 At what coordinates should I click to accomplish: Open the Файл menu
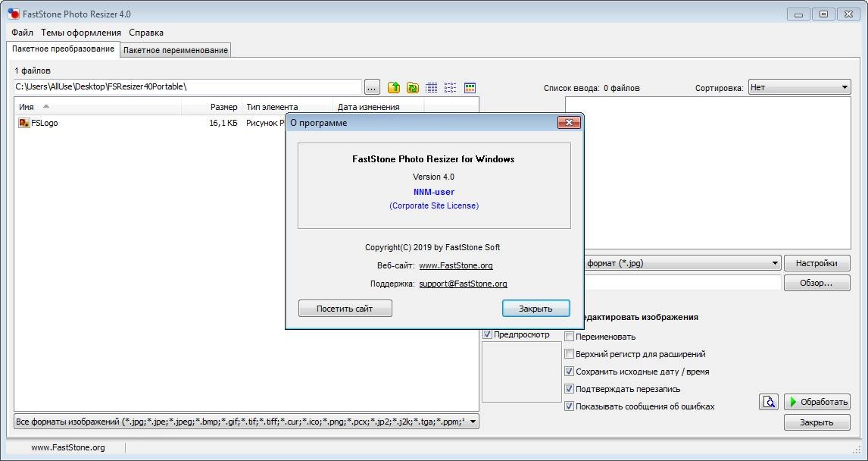[22, 33]
